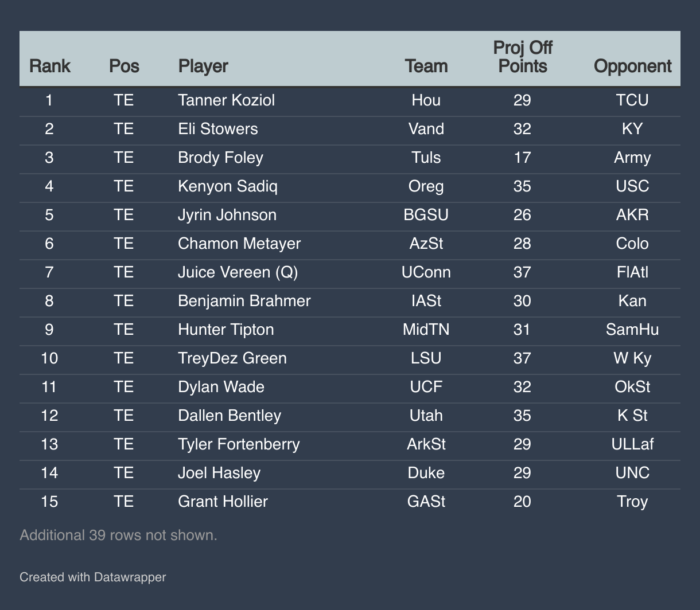Viewport: 700px width, 610px height.
Task: Select the Player column header
Action: [203, 66]
